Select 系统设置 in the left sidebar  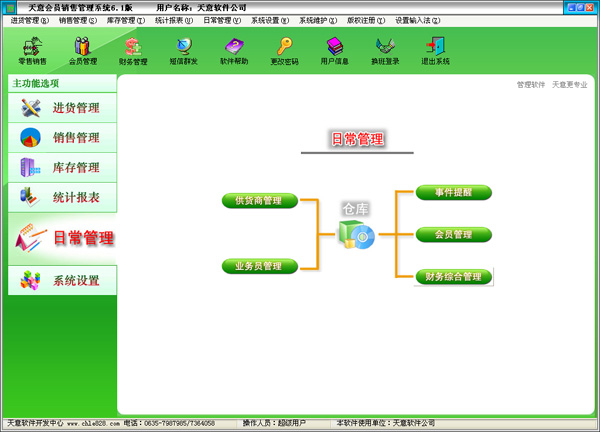pyautogui.click(x=61, y=280)
